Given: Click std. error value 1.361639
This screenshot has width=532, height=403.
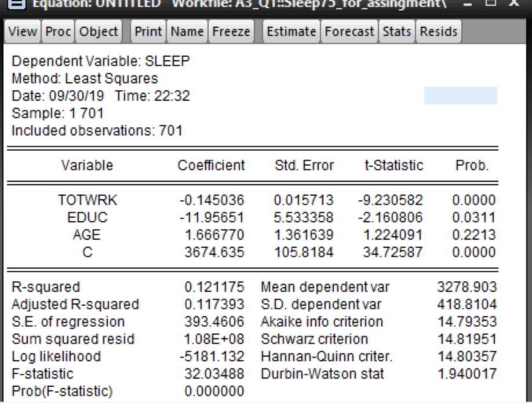Looking at the screenshot, I should click(x=304, y=235).
